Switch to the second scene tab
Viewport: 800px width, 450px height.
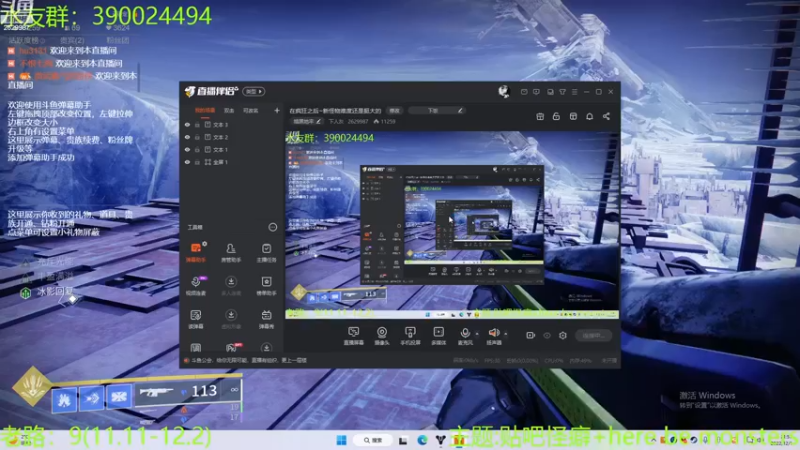[x=229, y=110]
